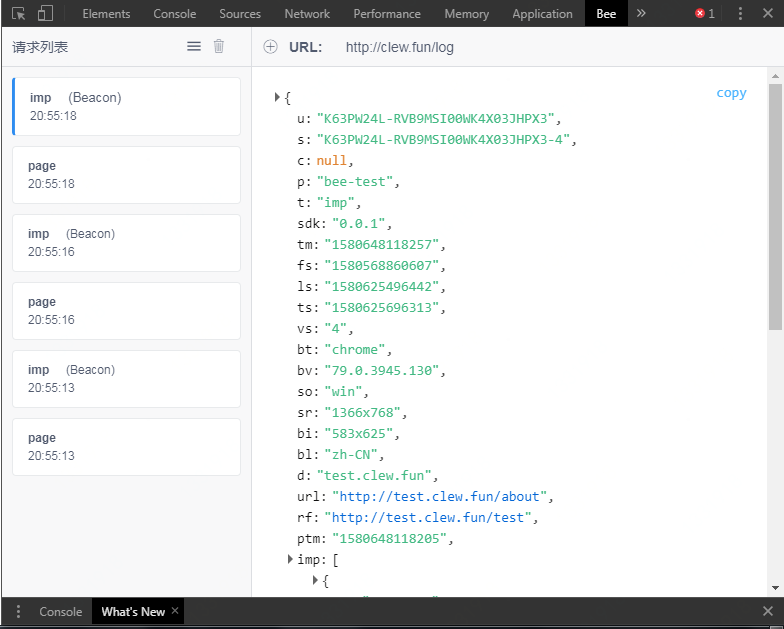Close the What's New drawer tab
This screenshot has height=629, width=784.
pyautogui.click(x=175, y=610)
